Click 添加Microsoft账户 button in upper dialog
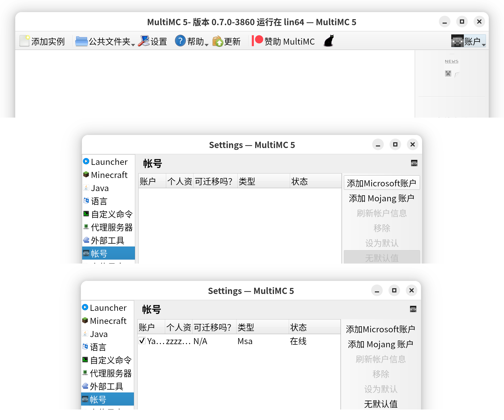This screenshot has width=504, height=420. (x=382, y=183)
